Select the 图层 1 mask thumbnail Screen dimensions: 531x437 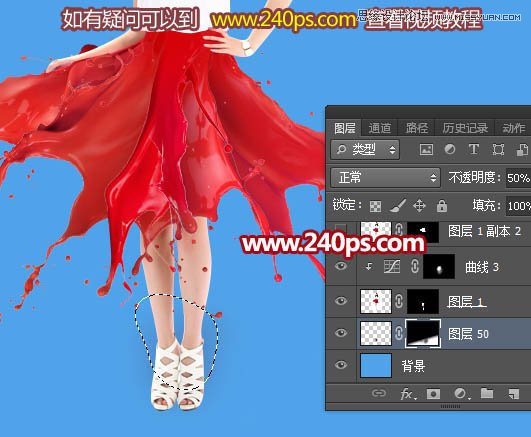point(423,301)
